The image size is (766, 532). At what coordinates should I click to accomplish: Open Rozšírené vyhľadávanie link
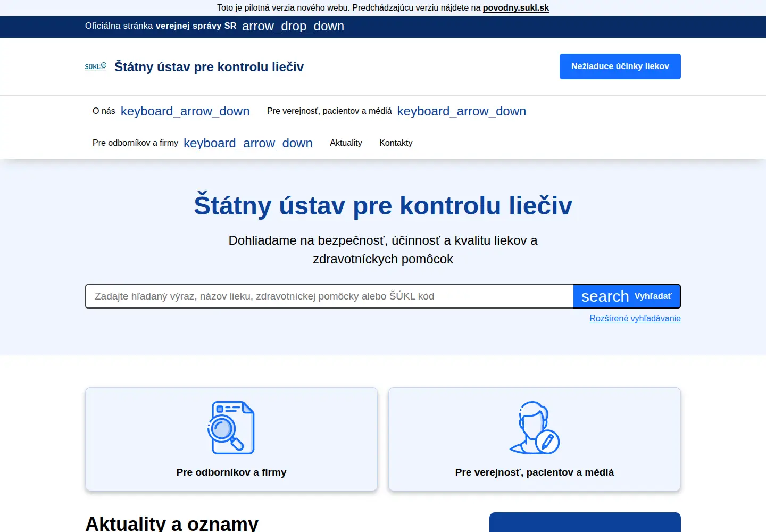point(635,318)
